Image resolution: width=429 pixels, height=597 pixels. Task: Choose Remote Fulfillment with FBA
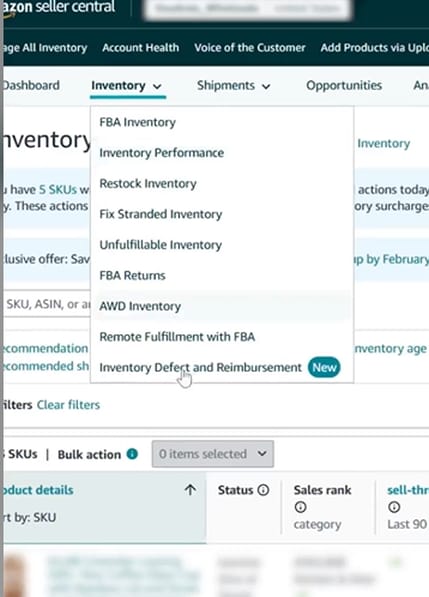177,337
